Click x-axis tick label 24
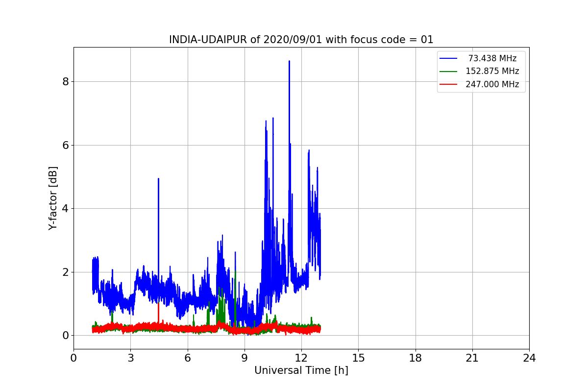The image size is (588, 392). (529, 358)
